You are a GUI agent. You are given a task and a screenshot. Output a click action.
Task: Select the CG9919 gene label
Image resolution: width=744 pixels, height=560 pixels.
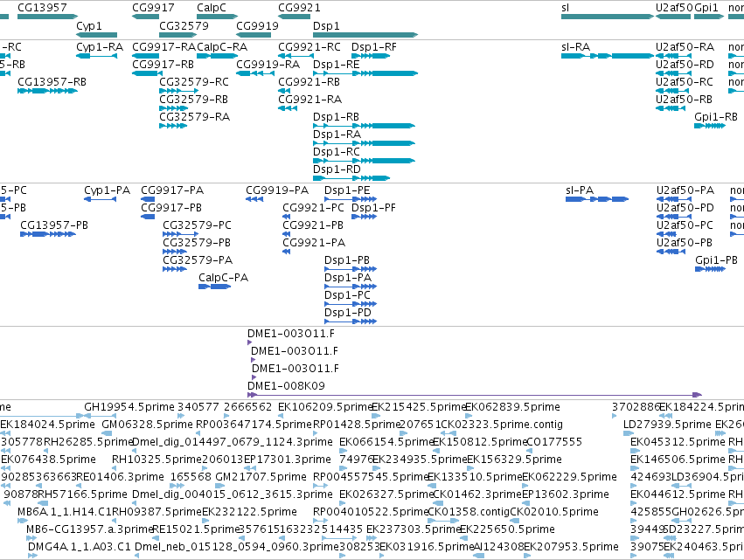pyautogui.click(x=257, y=25)
